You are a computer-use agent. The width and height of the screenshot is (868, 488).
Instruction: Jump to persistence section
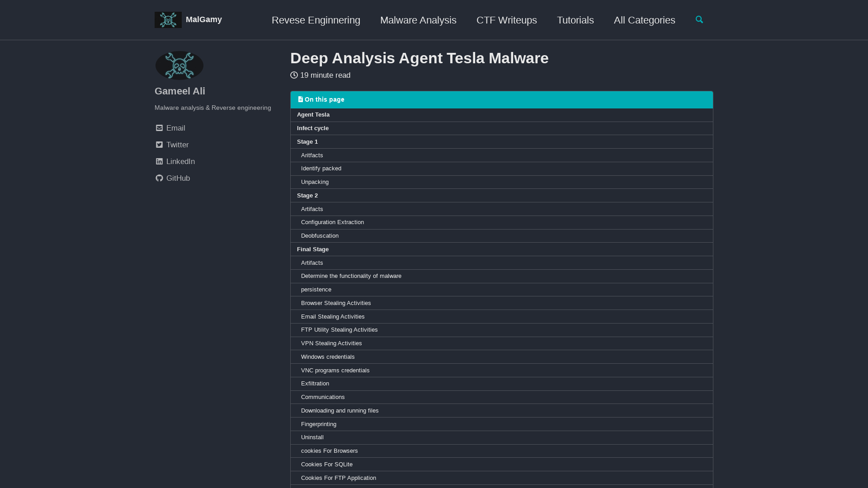[502, 290]
